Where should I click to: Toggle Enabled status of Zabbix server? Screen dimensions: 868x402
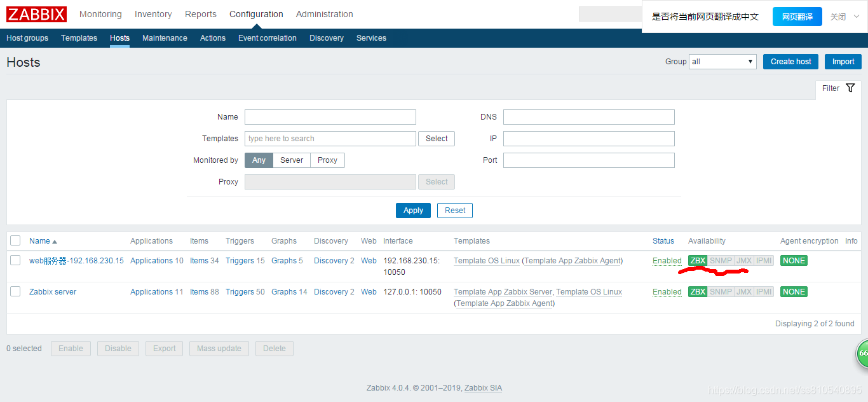pyautogui.click(x=667, y=292)
